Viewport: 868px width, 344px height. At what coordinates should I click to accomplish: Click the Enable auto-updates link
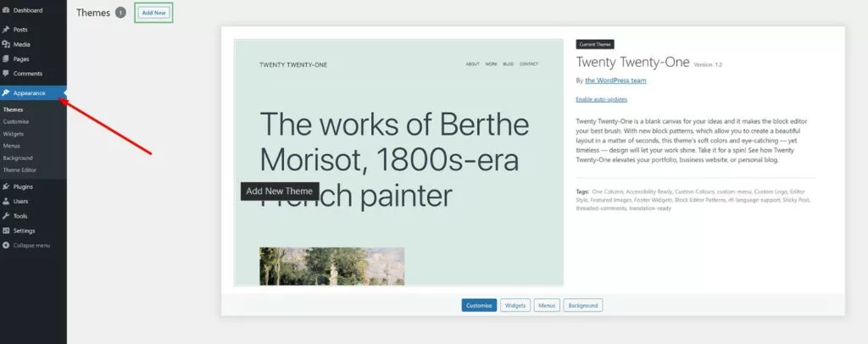tap(601, 99)
